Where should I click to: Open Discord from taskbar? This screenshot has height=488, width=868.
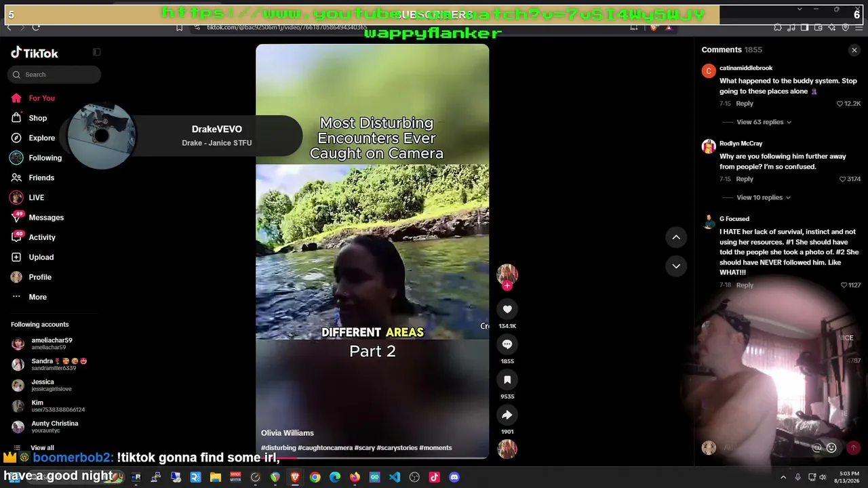(454, 477)
